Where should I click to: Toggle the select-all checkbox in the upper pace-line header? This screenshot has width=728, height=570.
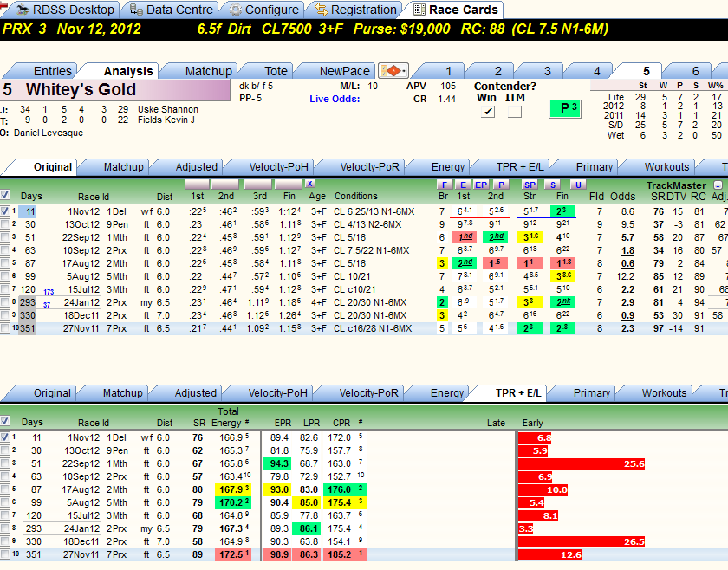click(x=4, y=195)
